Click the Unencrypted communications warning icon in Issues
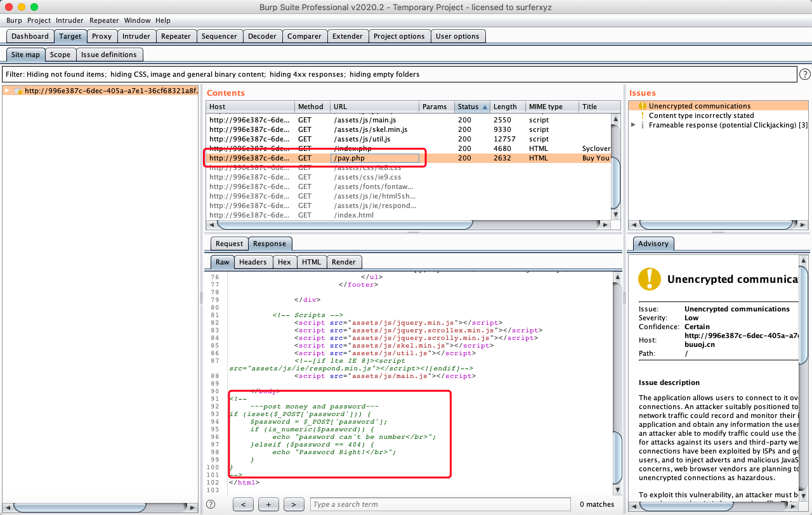The width and height of the screenshot is (812, 515). pos(642,106)
